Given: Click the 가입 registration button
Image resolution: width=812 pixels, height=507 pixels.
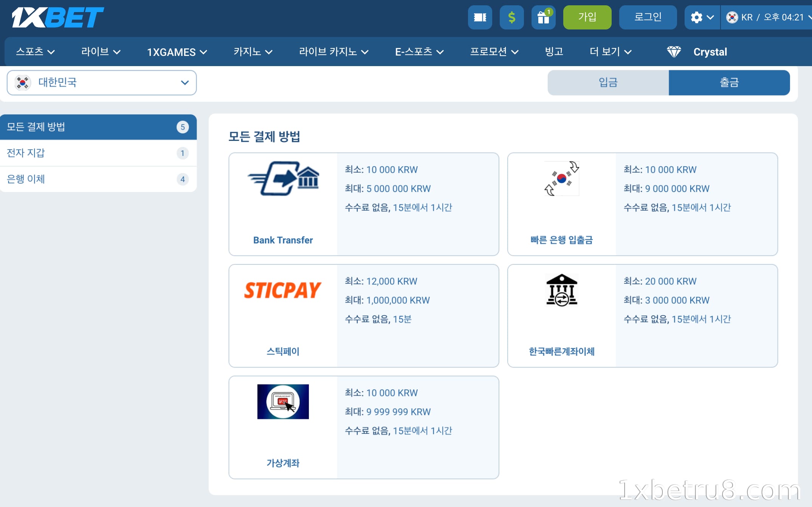Looking at the screenshot, I should point(587,17).
